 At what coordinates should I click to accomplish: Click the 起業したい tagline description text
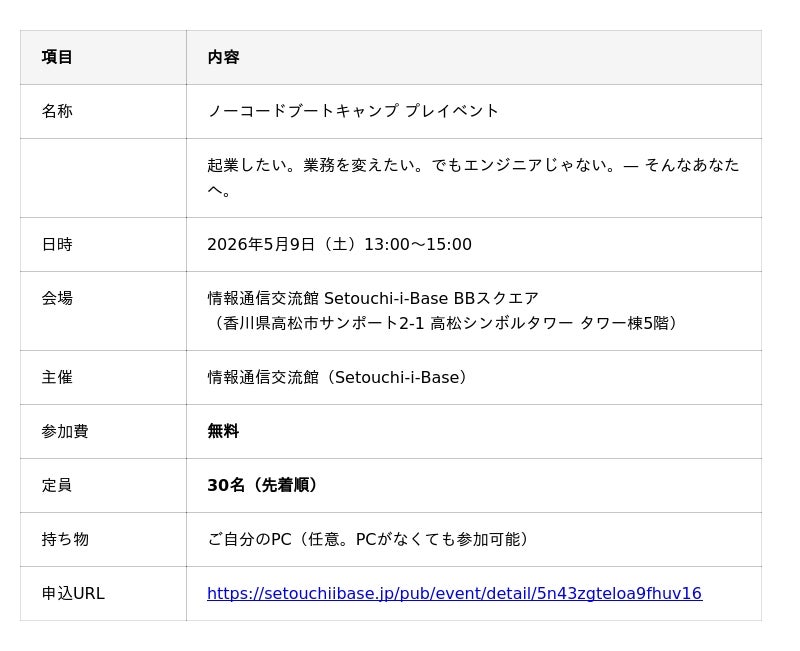point(472,165)
